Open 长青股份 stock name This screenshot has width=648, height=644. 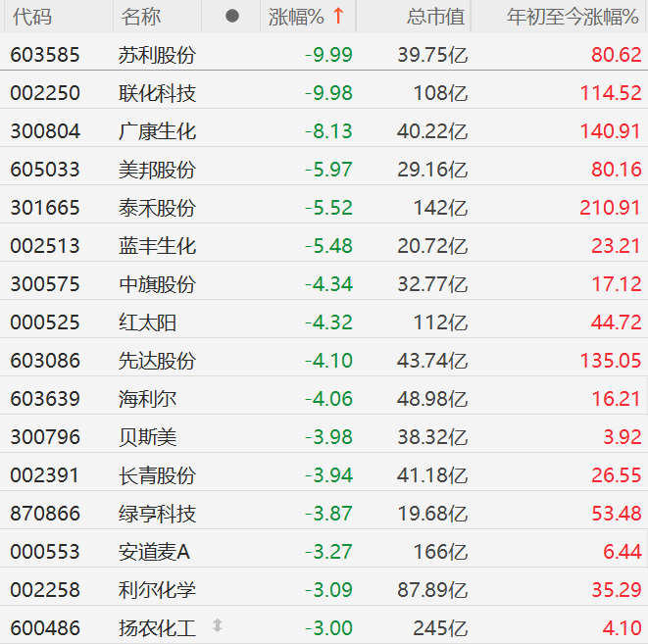[157, 475]
